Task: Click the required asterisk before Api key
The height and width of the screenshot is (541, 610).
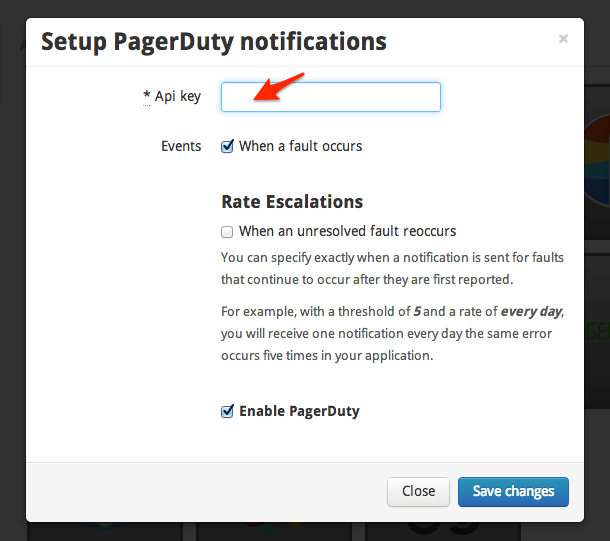Action: (x=146, y=96)
